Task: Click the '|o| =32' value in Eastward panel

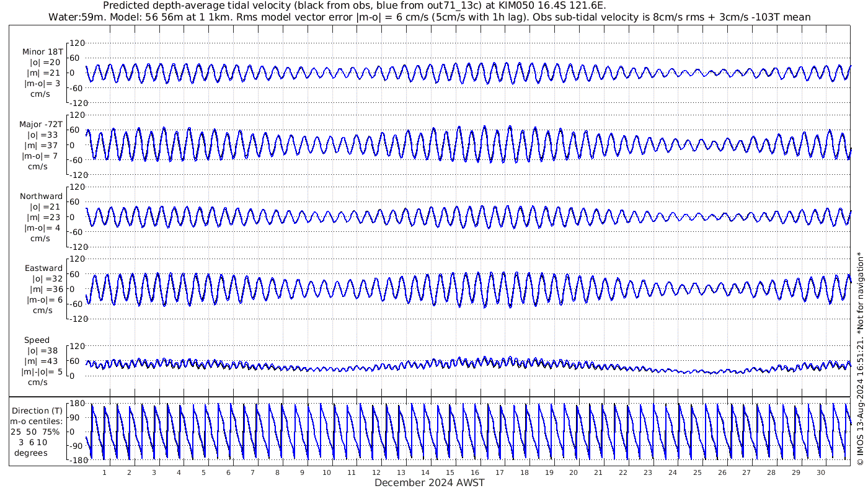Action: point(47,279)
